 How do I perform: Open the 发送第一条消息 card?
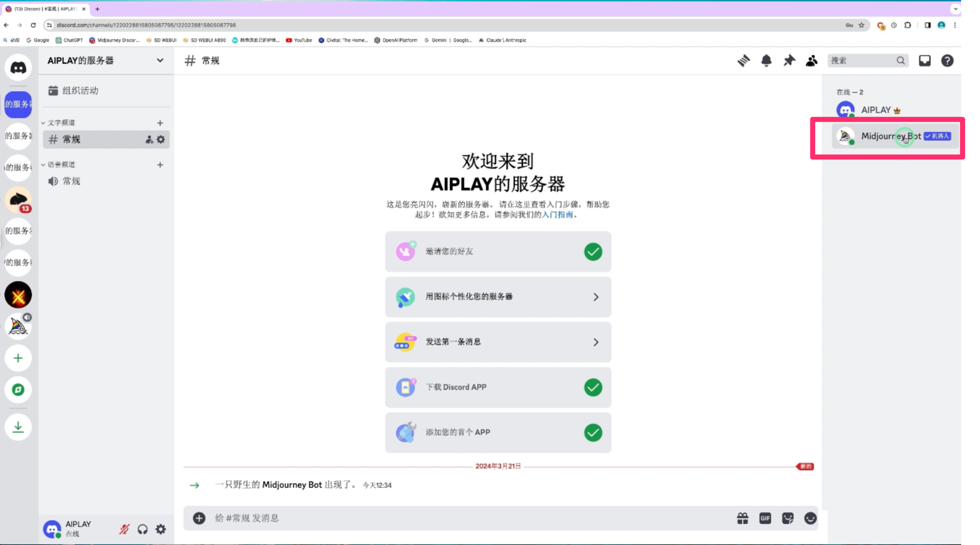point(498,342)
